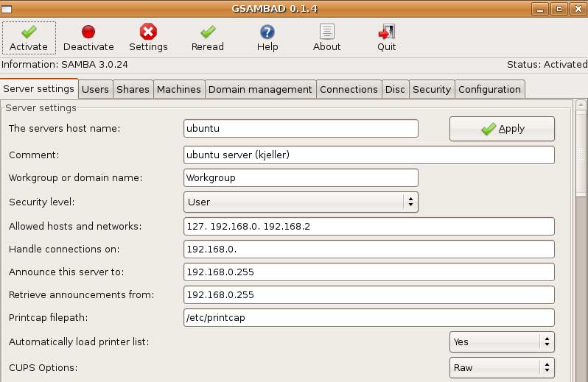The width and height of the screenshot is (588, 382).
Task: Click the Reread green checkmark icon
Action: coord(208,32)
